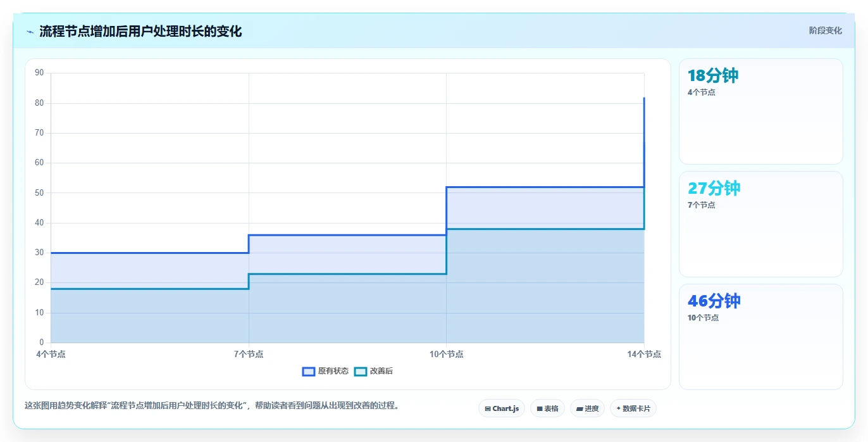Screen dimensions: 868x442
Task: Click the 7个节点 caption under 27分钟
Action: [701, 205]
